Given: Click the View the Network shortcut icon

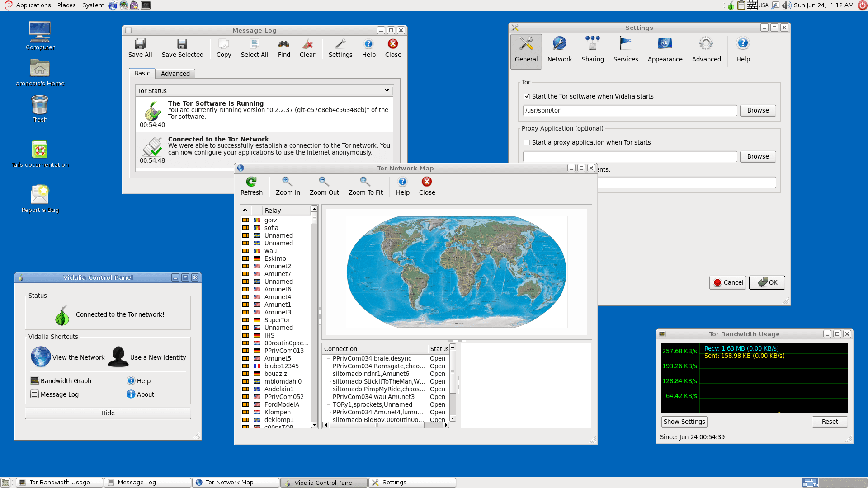Looking at the screenshot, I should [x=41, y=357].
